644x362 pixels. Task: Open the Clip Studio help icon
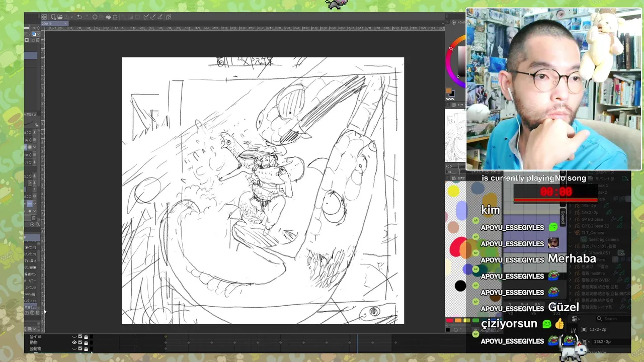click(169, 17)
